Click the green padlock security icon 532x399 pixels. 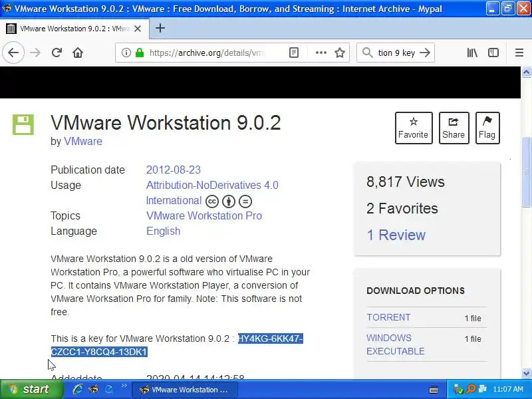140,53
